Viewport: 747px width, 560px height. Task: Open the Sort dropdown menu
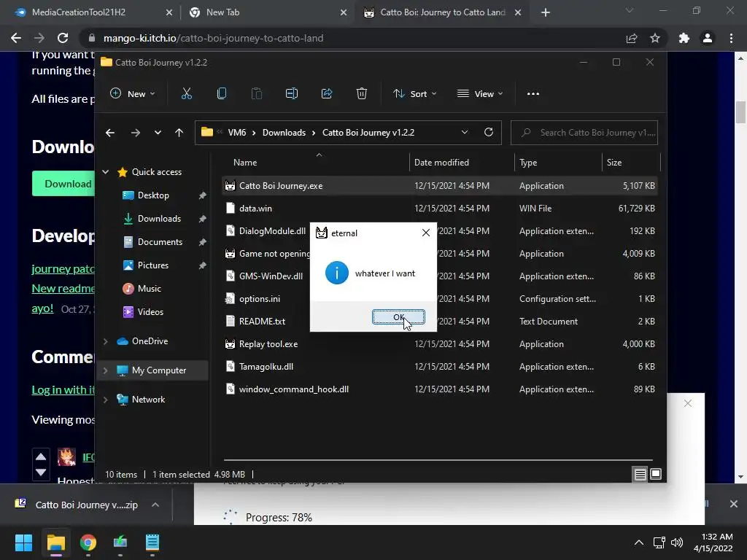414,94
